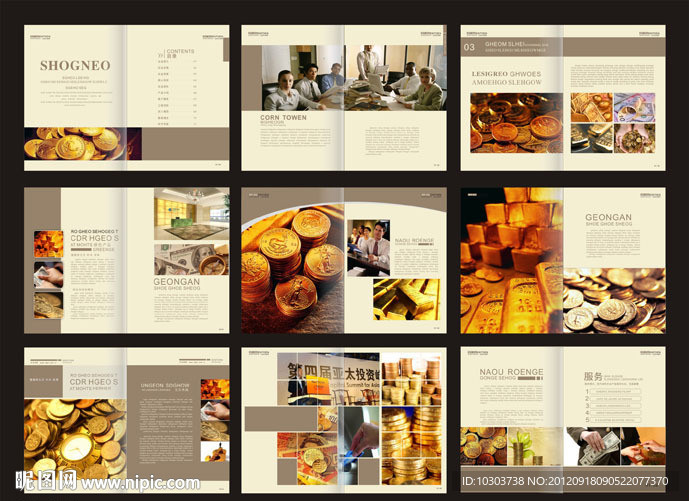Select the large stacked gold ingots photo
The width and height of the screenshot is (689, 501).
(512, 261)
